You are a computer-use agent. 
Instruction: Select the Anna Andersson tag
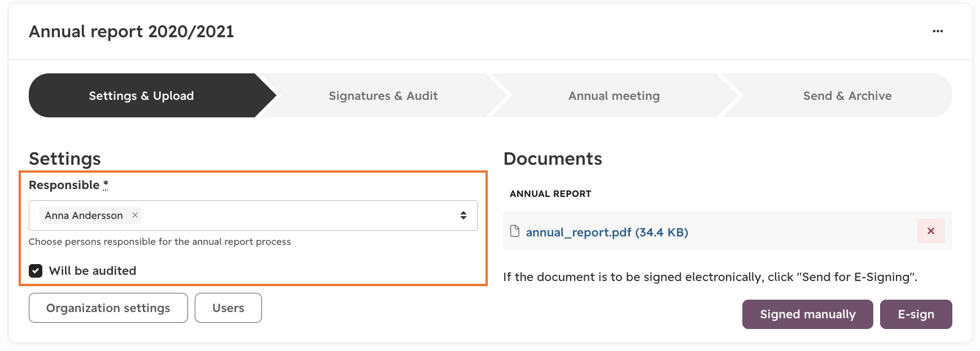click(84, 216)
